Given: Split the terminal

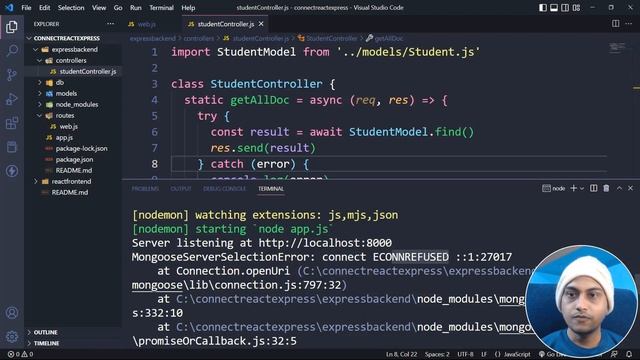Looking at the screenshot, I should (x=593, y=188).
